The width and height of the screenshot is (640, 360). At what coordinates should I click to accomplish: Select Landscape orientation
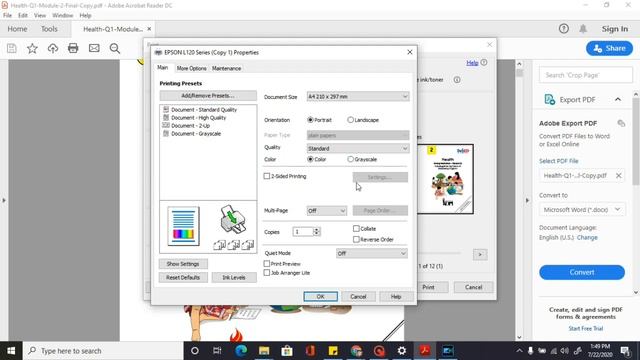pyautogui.click(x=350, y=120)
